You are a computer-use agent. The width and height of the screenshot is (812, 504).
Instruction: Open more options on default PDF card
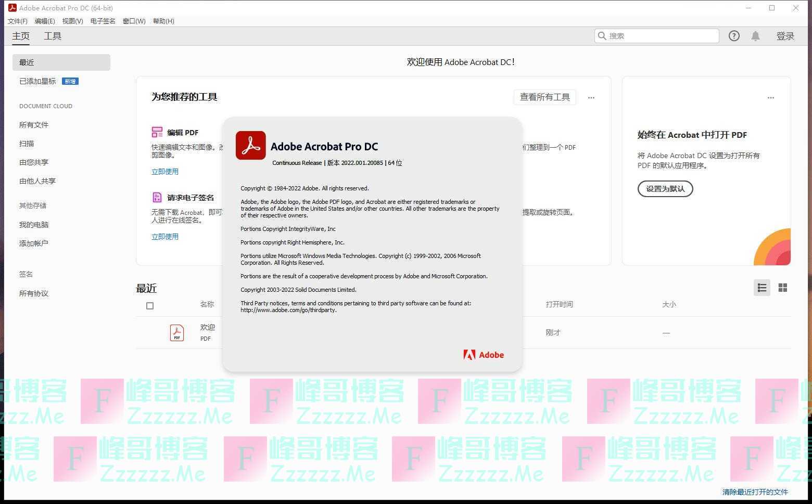(771, 97)
